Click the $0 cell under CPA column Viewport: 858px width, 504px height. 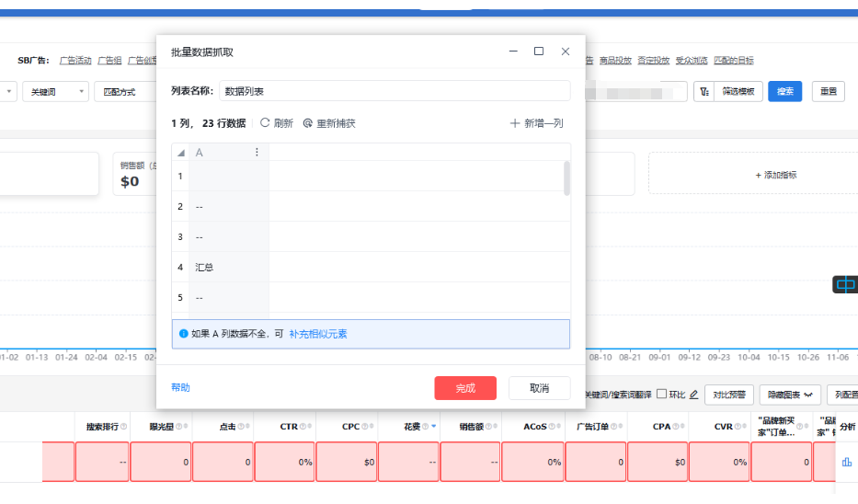[x=658, y=462]
